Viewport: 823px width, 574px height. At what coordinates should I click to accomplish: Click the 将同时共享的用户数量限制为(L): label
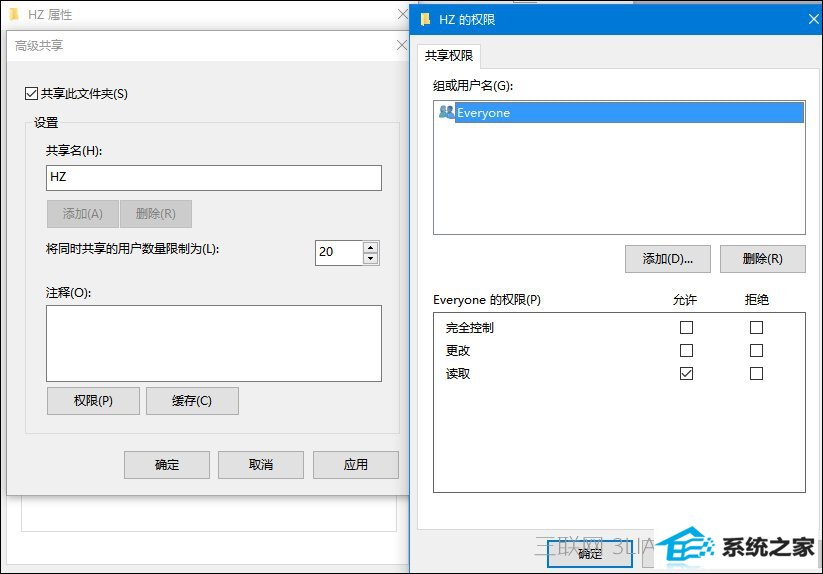click(x=132, y=249)
